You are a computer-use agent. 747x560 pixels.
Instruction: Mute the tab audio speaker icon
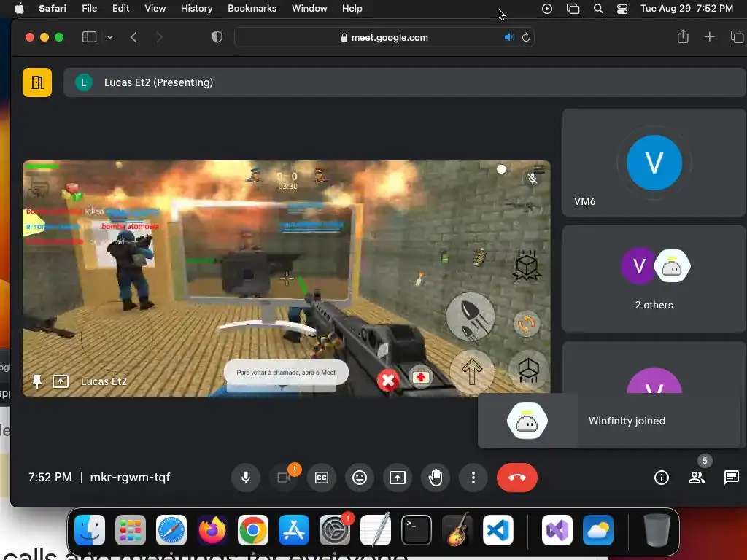(509, 37)
